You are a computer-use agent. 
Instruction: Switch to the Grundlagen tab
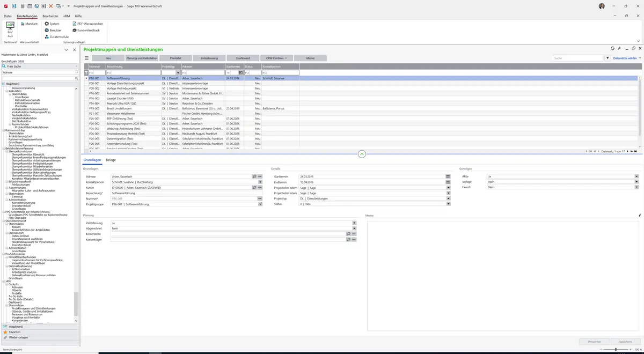pos(92,160)
